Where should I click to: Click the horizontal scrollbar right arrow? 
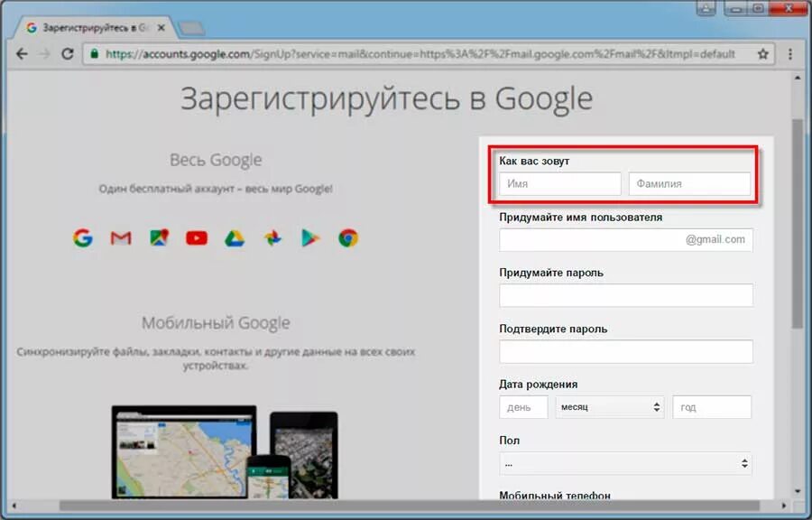(x=783, y=506)
